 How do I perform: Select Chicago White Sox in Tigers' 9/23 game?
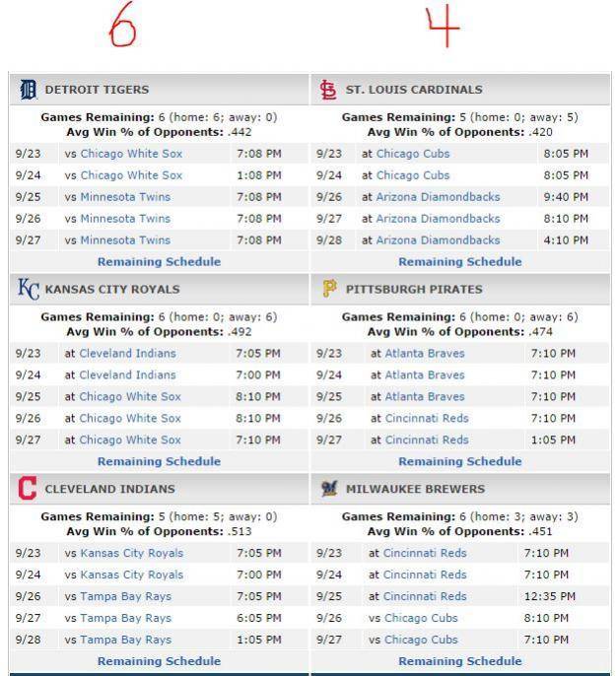pyautogui.click(x=131, y=154)
